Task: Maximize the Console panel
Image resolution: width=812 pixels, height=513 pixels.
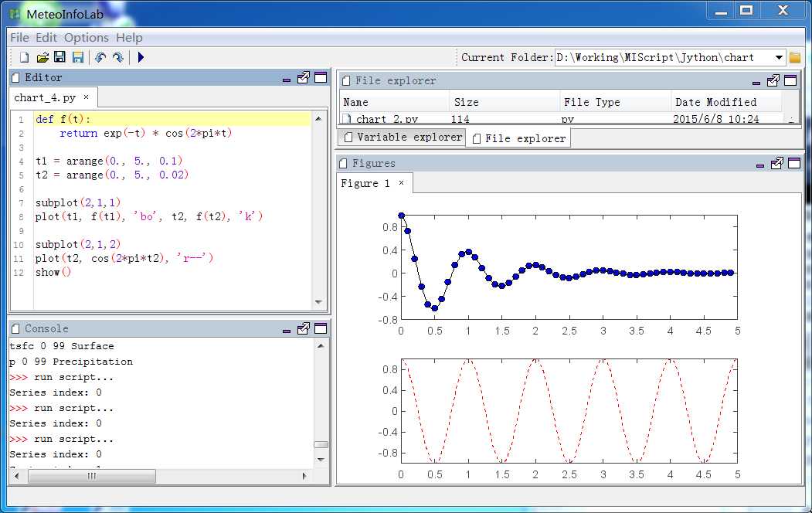Action: (321, 328)
